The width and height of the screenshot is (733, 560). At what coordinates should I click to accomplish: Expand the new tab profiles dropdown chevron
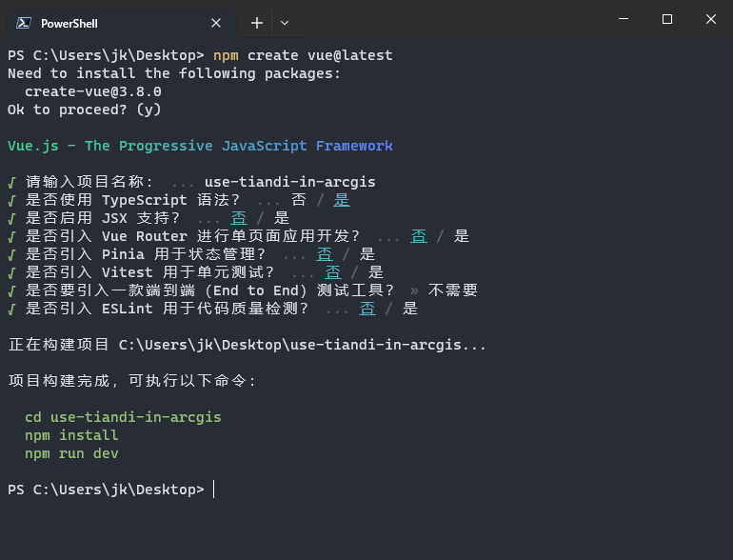(285, 23)
